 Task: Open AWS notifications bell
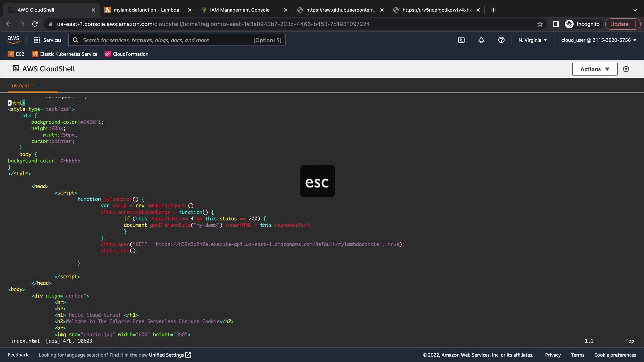click(481, 40)
